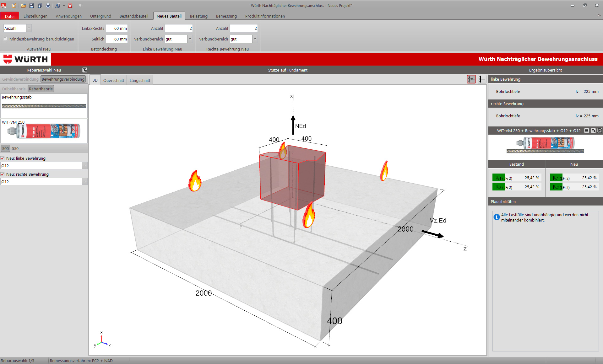
Task: Click the green βs1 utilization bar under Bestand
Action: 499,178
